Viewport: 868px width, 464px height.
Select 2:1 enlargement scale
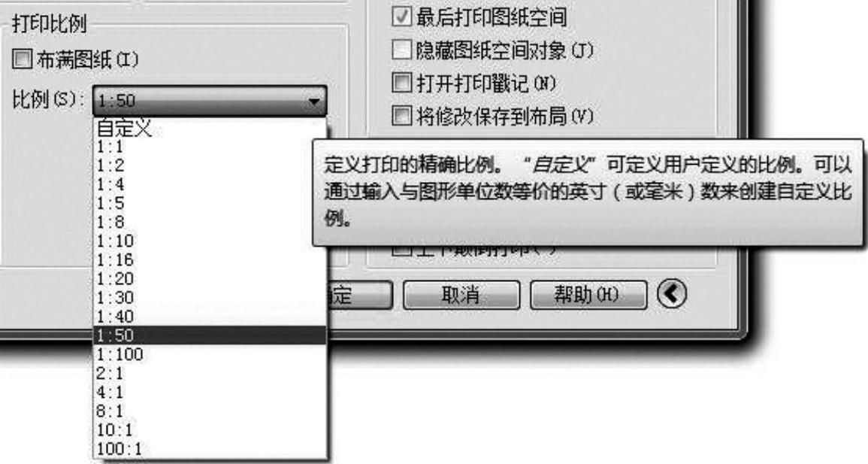click(x=210, y=373)
